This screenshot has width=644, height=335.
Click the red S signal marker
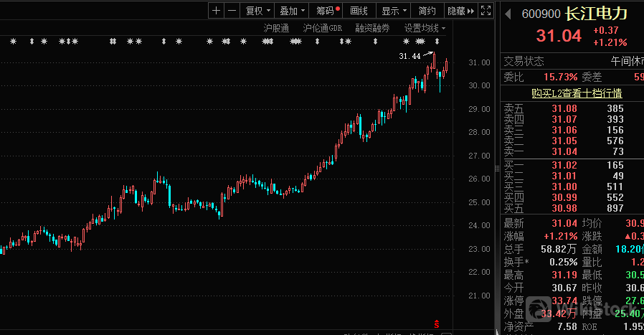tap(437, 324)
